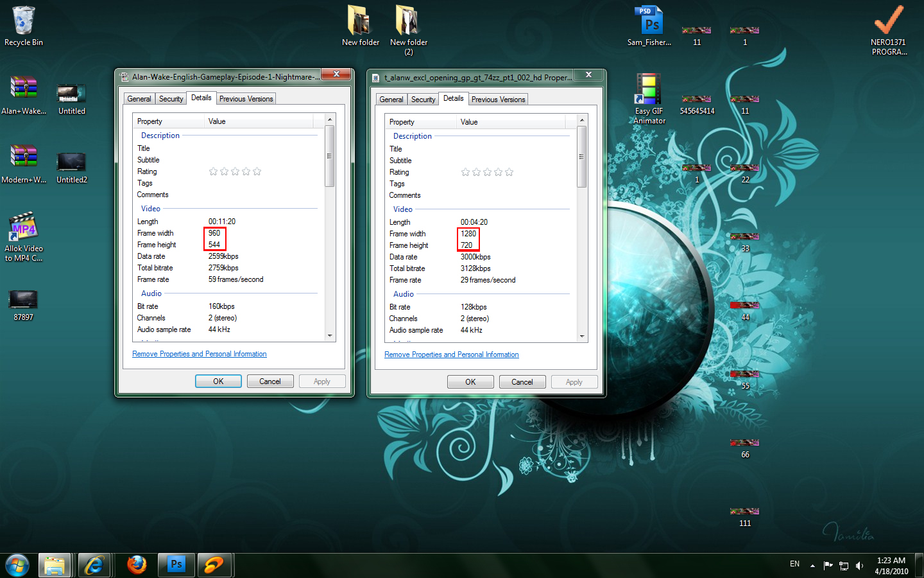The height and width of the screenshot is (578, 924).
Task: Launch Firefox from the taskbar
Action: tap(137, 565)
